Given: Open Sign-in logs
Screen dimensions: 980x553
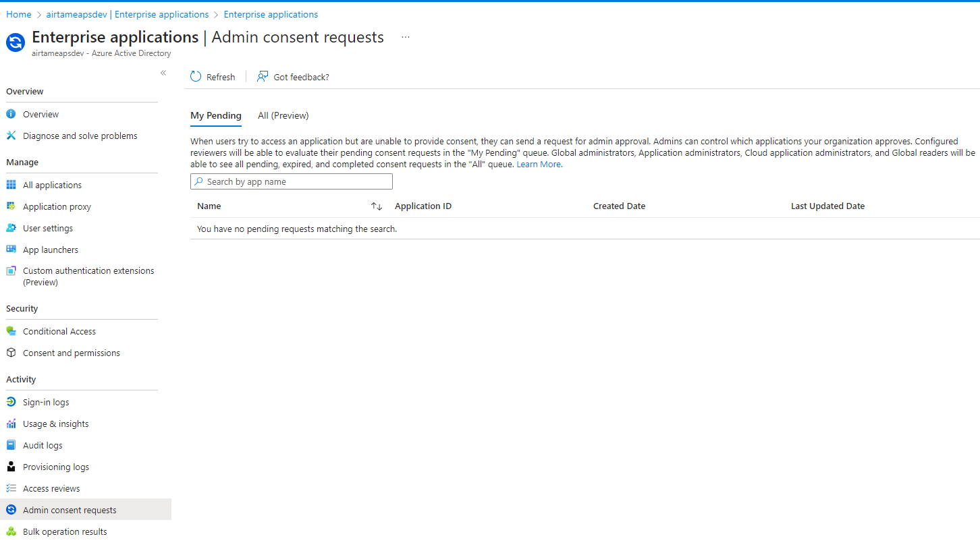Looking at the screenshot, I should [46, 401].
